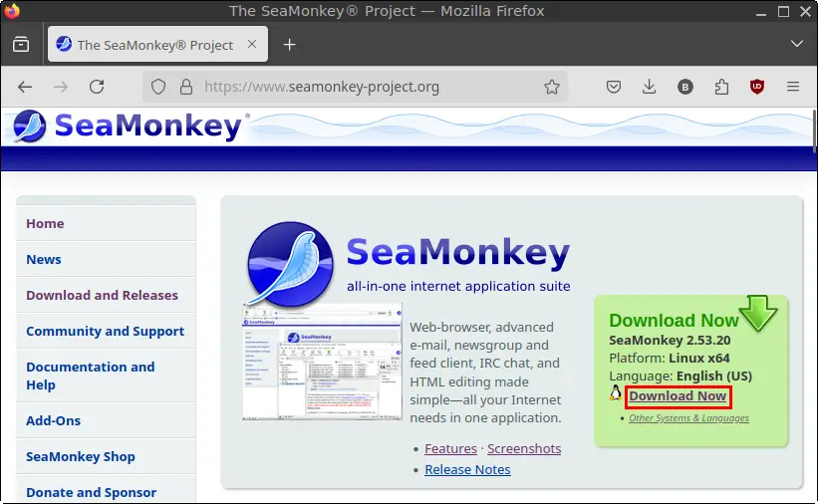The width and height of the screenshot is (818, 504).
Task: Open Download and Releases page
Action: 102,295
